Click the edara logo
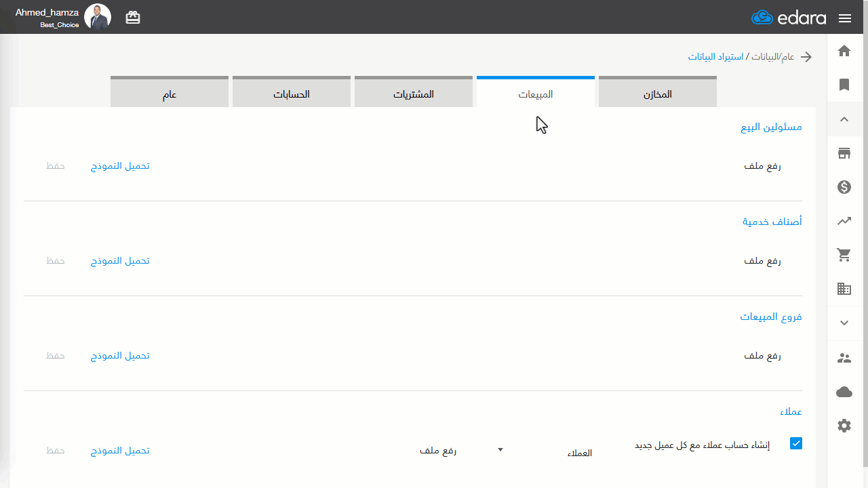This screenshot has width=868, height=488. (x=789, y=18)
